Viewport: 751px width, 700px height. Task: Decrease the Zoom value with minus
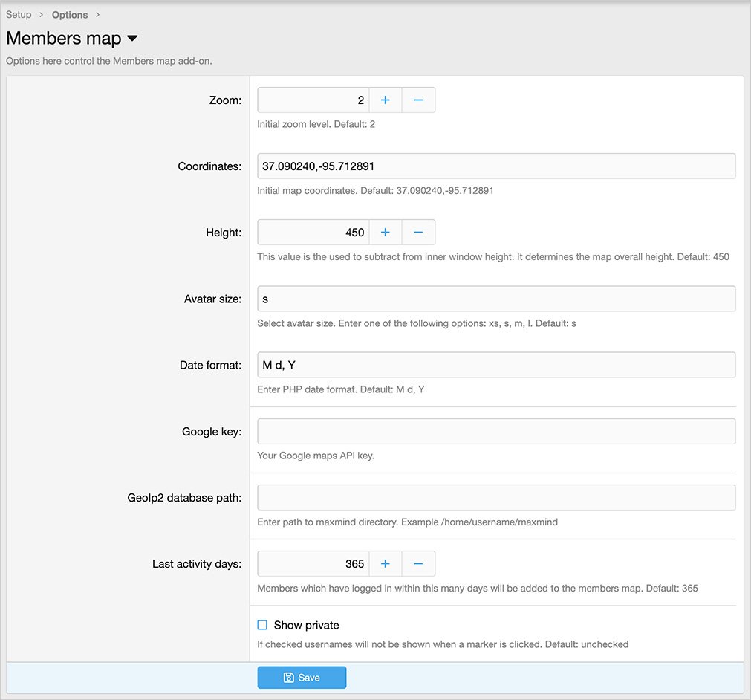[x=418, y=100]
